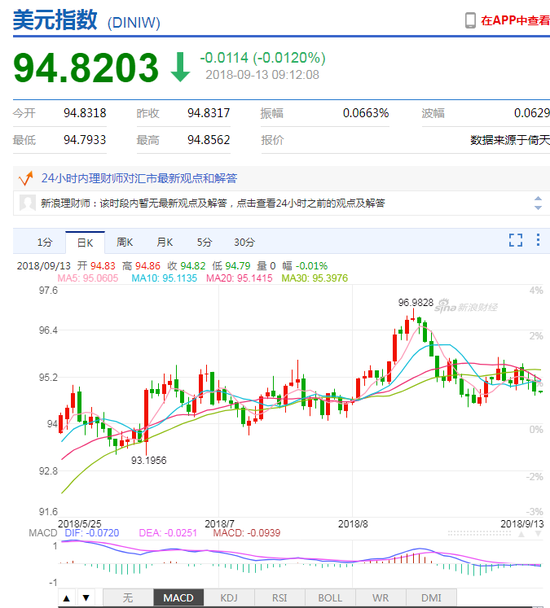Click the phone icon beside 在APP中查看
This screenshot has height=608, width=550.
[470, 20]
